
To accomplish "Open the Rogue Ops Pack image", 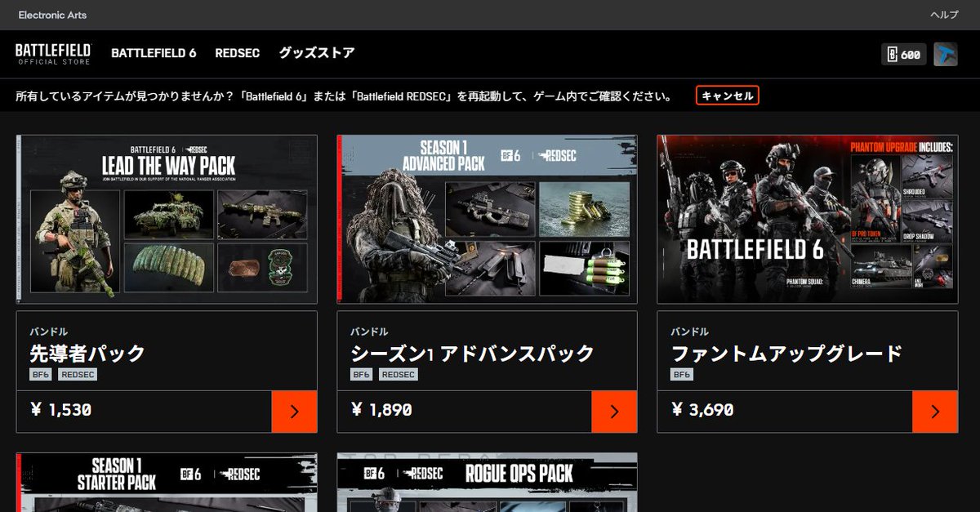I will (x=487, y=483).
